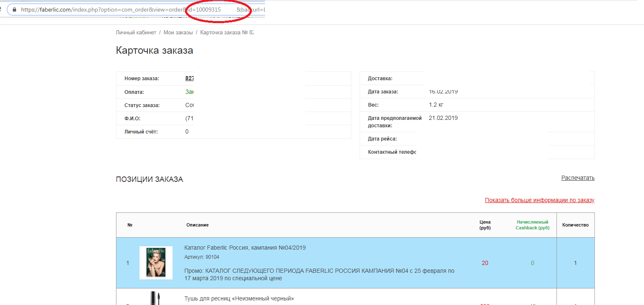Click the Карточка заказа № breadcrumb text

(227, 32)
